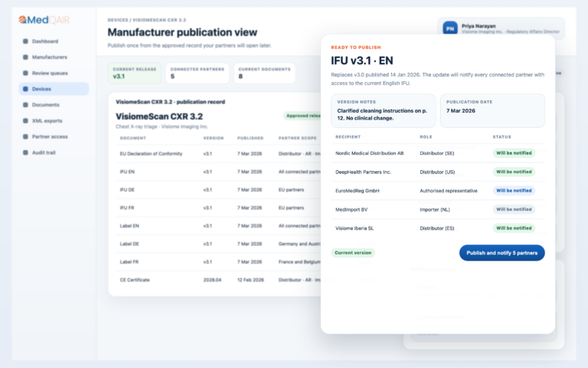Click the Approved release badge

(x=302, y=116)
